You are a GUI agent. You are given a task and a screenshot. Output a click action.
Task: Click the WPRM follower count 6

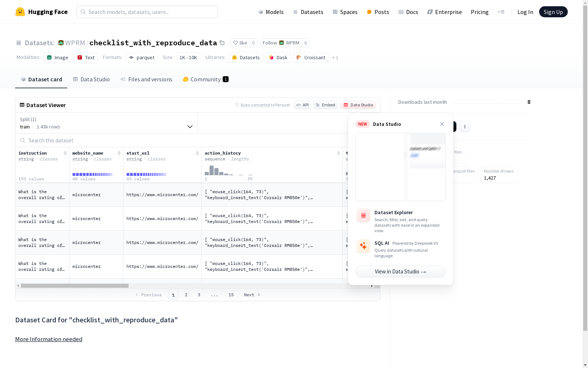click(305, 43)
